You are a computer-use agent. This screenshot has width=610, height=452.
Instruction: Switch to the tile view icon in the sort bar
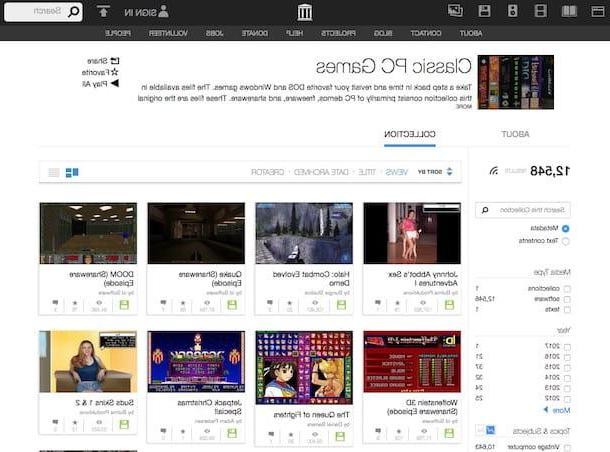pos(72,172)
